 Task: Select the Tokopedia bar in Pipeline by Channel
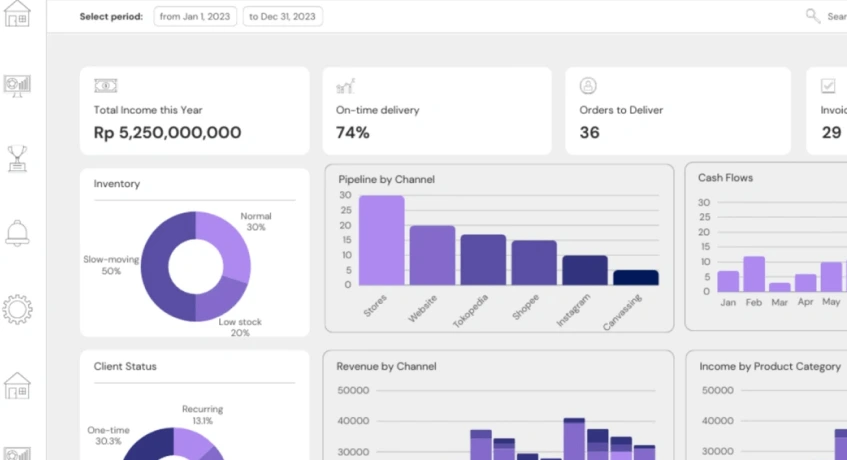pyautogui.click(x=483, y=260)
